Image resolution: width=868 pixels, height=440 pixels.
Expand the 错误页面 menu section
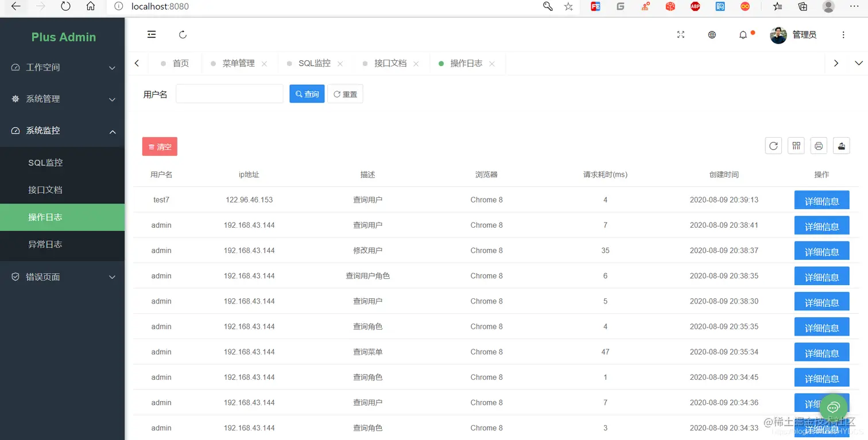click(62, 277)
